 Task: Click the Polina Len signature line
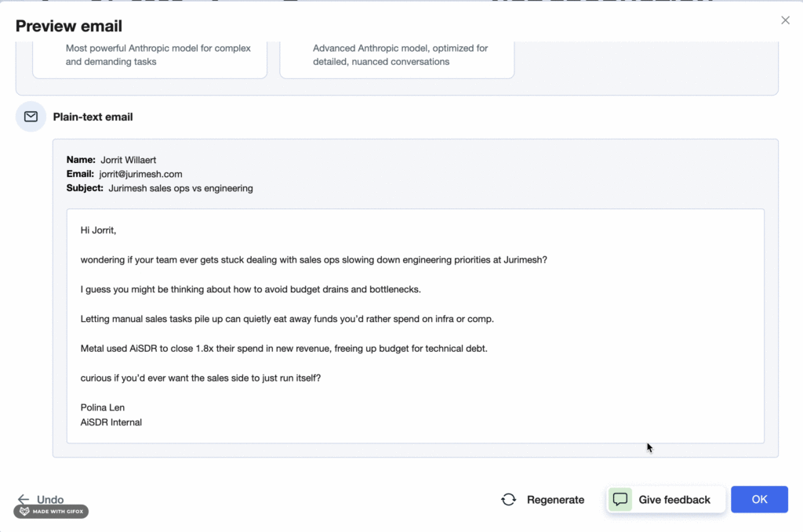click(x=103, y=407)
